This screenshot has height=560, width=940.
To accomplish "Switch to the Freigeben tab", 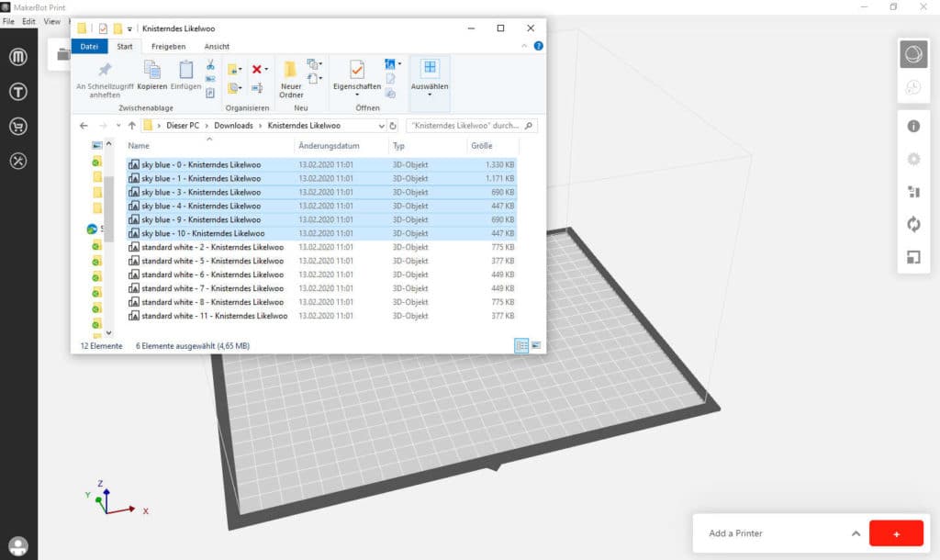I will (169, 46).
